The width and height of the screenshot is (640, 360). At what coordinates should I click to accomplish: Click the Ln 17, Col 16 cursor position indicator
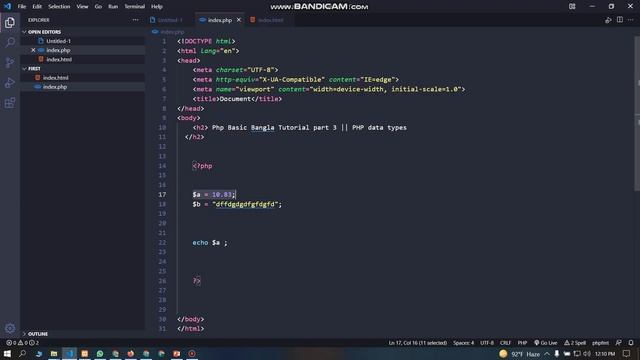[x=418, y=343]
